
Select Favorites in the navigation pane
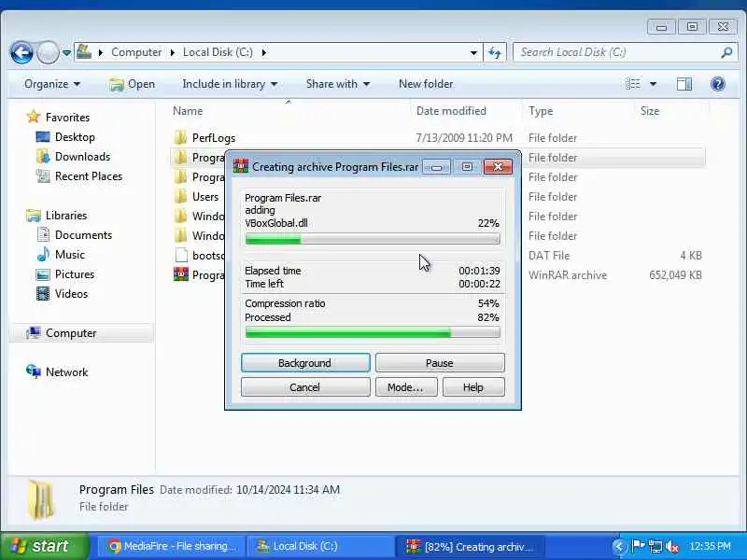tap(67, 118)
